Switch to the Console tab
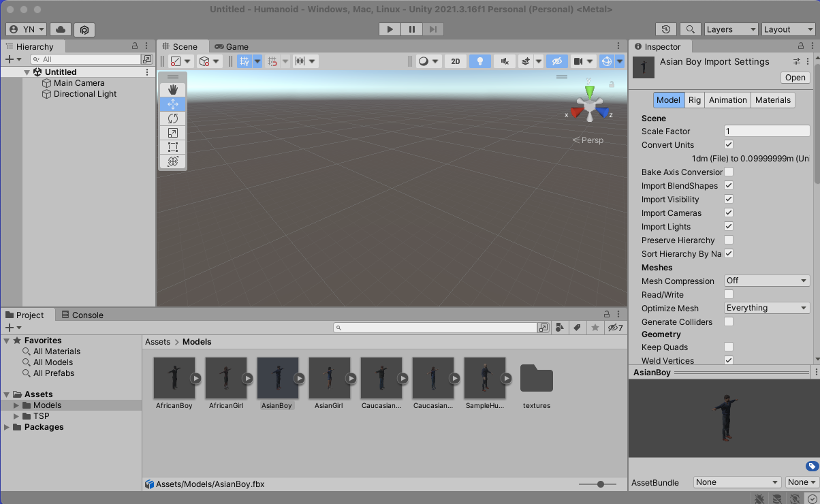This screenshot has height=504, width=820. [82, 315]
